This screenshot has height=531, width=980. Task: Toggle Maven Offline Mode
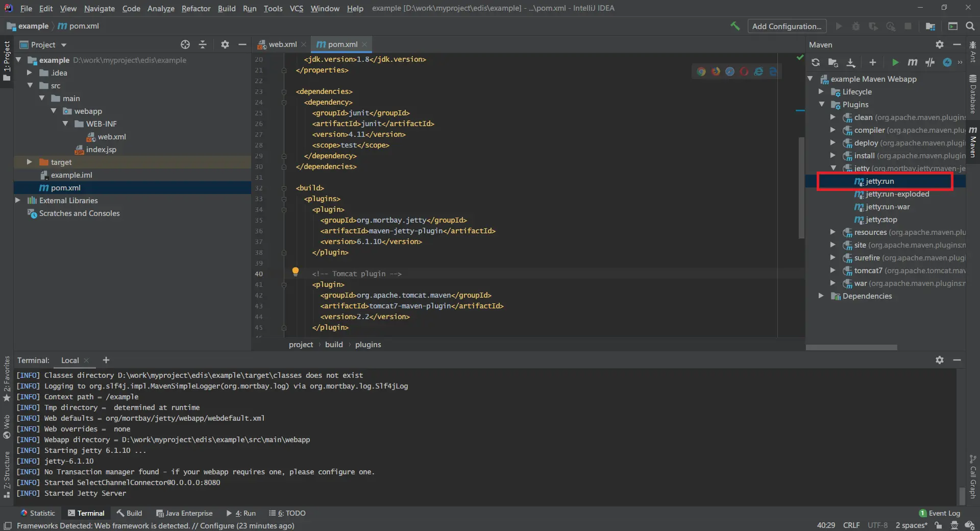click(x=930, y=62)
